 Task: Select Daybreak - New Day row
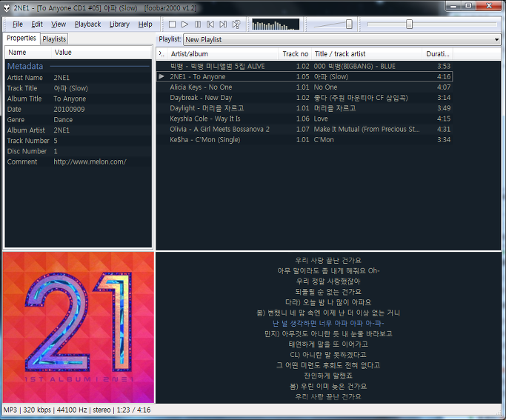[304, 98]
